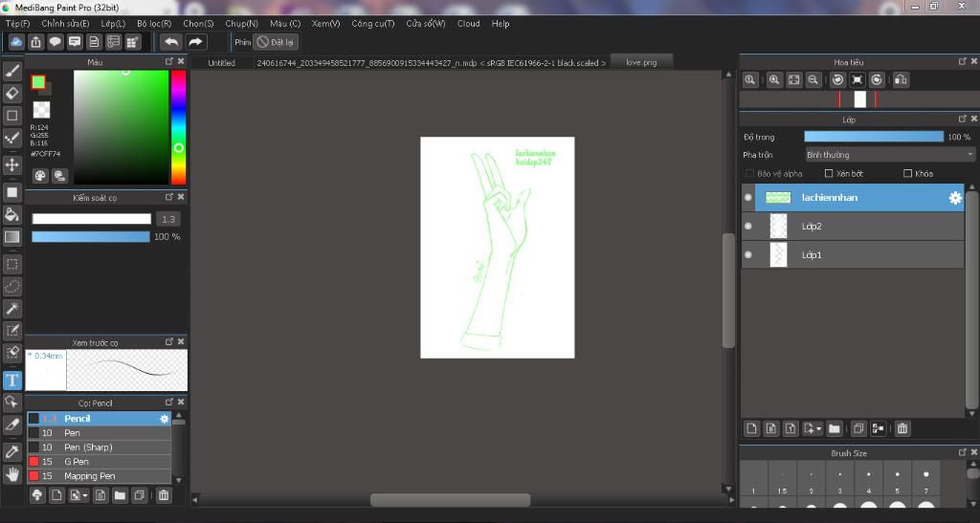Image resolution: width=980 pixels, height=523 pixels.
Task: Open the Chỉnh sửa(E) menu
Action: 65,24
